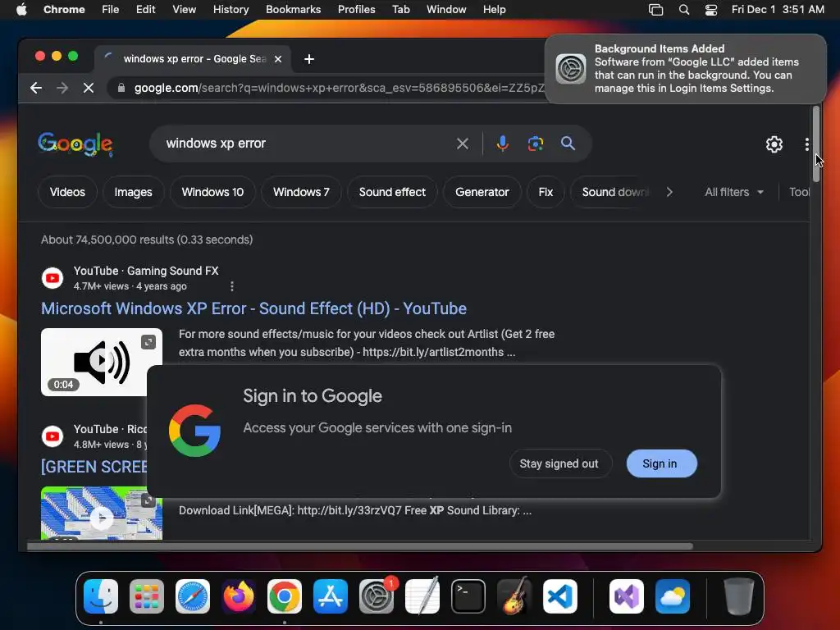840x630 pixels.
Task: Open Google Lens image search icon
Action: (x=535, y=144)
